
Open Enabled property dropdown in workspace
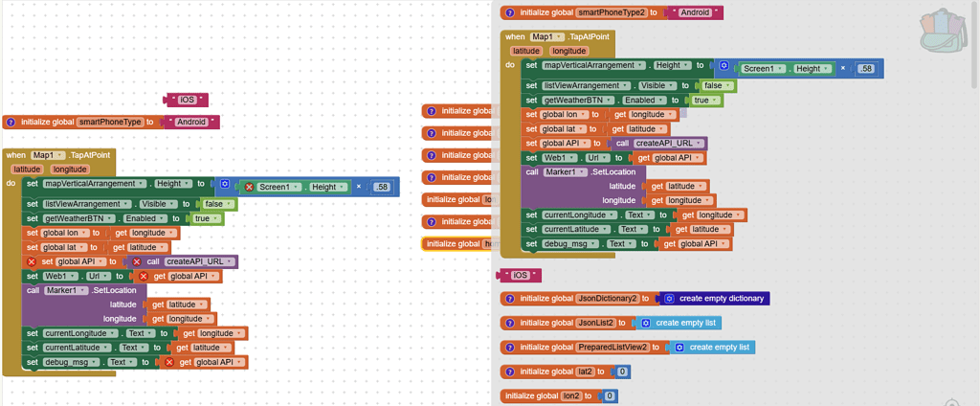[147, 218]
